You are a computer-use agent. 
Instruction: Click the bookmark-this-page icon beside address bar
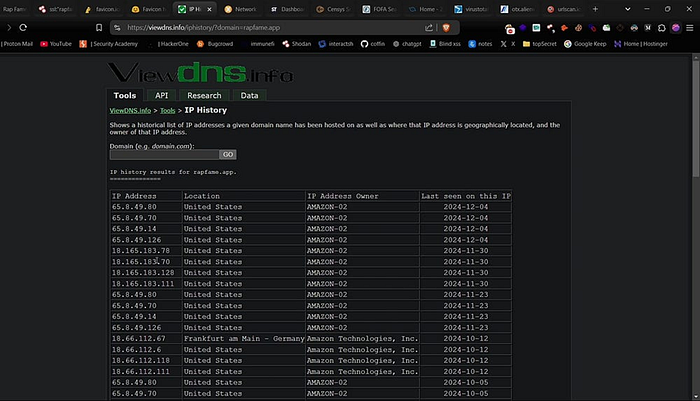point(99,28)
